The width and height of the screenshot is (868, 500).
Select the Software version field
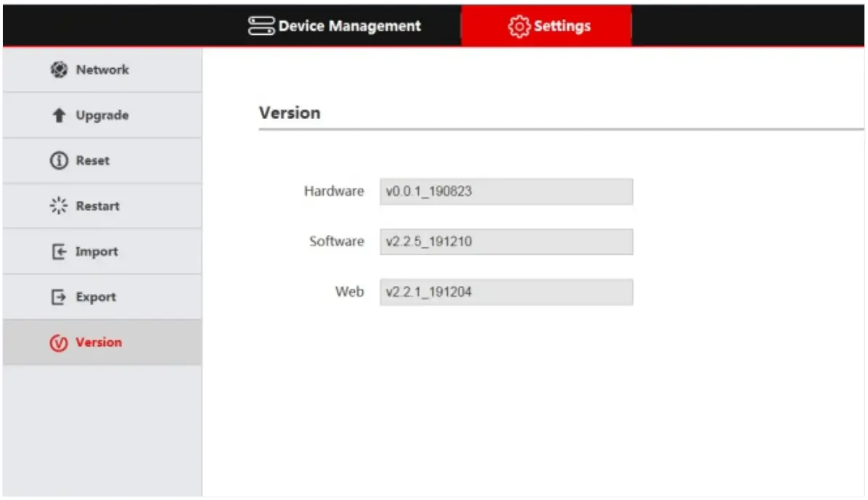point(506,241)
